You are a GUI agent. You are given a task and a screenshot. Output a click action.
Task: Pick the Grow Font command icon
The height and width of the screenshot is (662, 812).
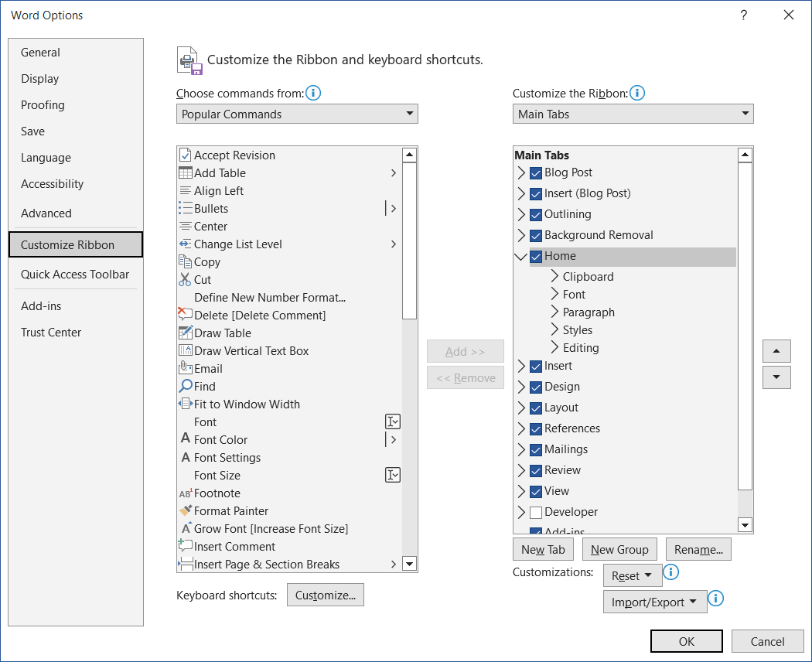(186, 528)
